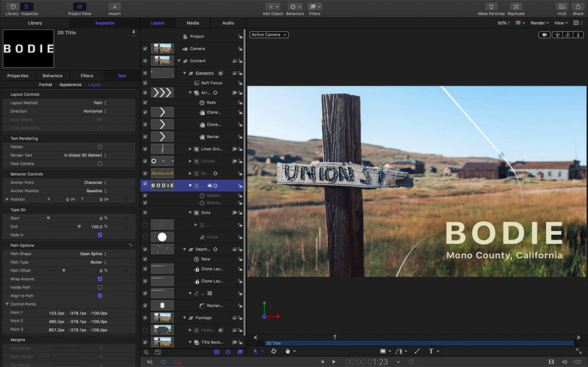This screenshot has width=588, height=367.
Task: Click the camera orbit control in canvas
Action: click(x=567, y=35)
